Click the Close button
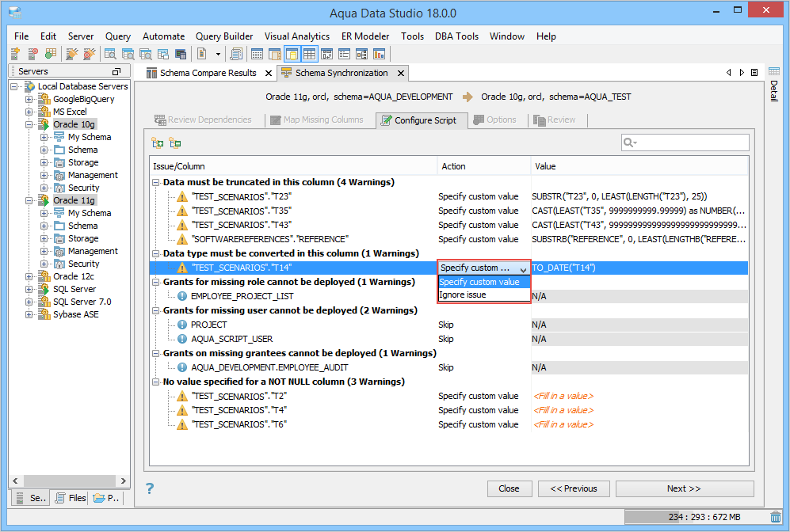Viewport: 790px width, 532px height. 509,488
